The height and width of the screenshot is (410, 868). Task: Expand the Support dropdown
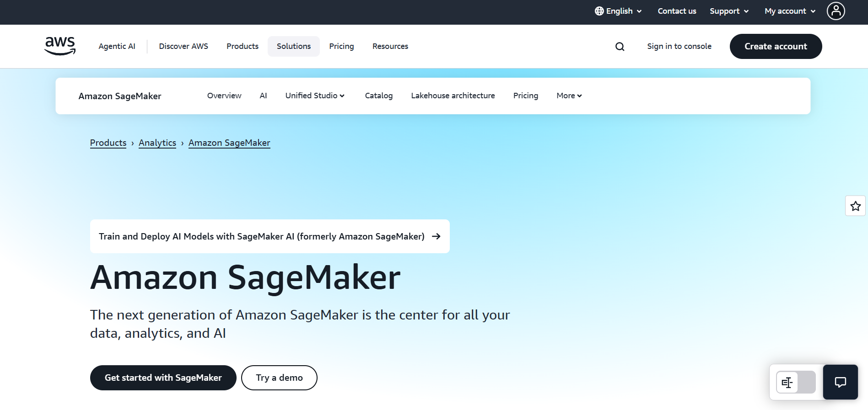point(729,11)
